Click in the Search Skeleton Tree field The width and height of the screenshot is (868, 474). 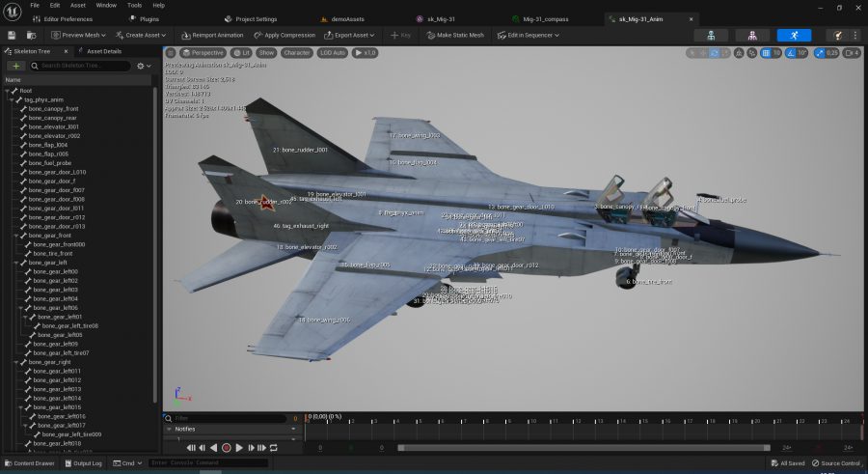[x=80, y=66]
